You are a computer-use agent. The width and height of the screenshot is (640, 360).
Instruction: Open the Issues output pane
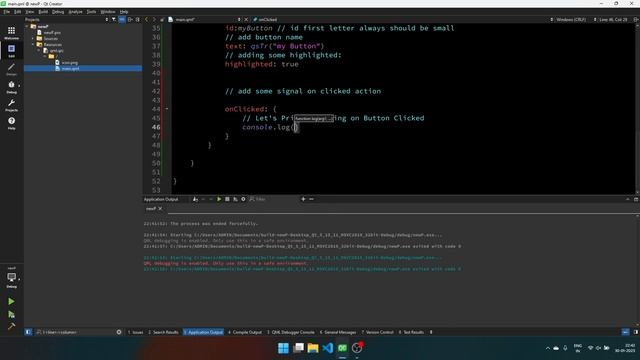point(136,332)
